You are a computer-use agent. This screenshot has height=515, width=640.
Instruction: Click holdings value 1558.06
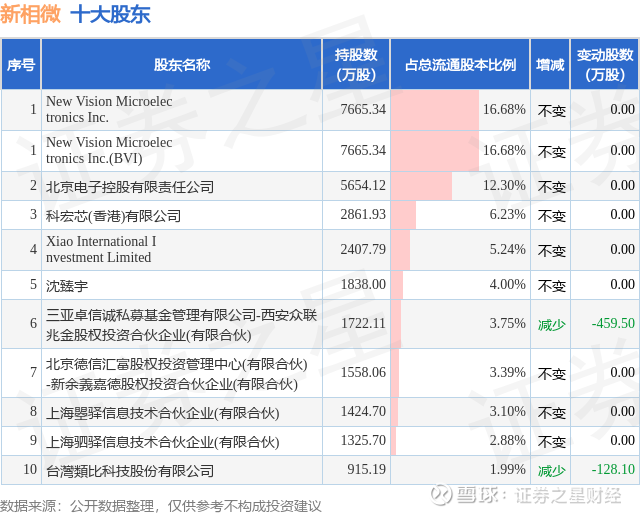363,372
